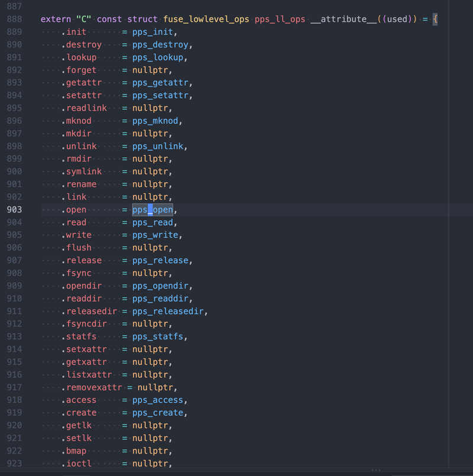
Task: Click pps_create function reference
Action: 157,413
